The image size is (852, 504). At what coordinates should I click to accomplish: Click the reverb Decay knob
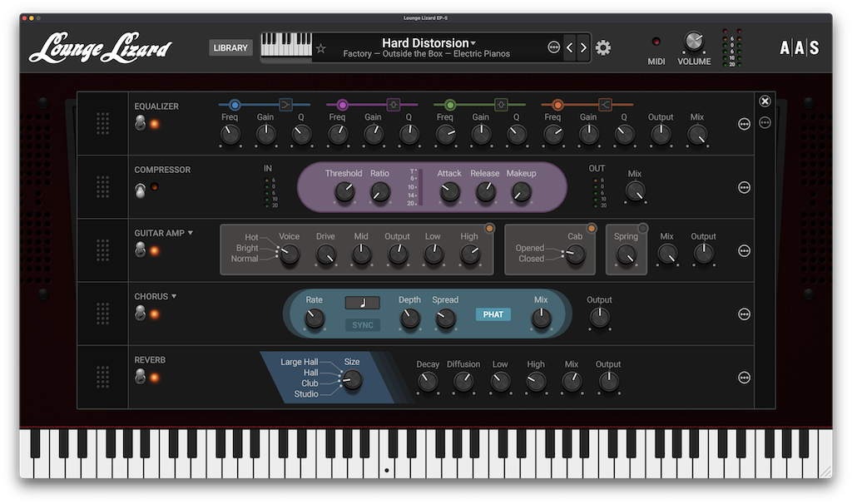pos(428,382)
